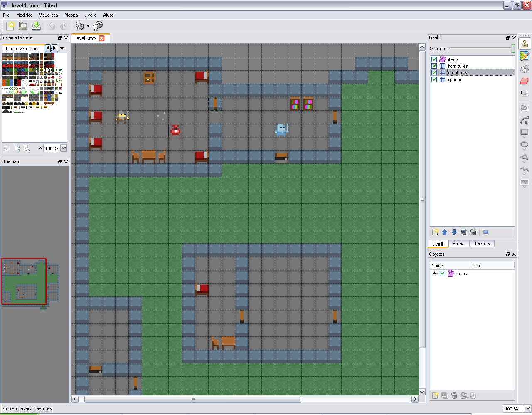The width and height of the screenshot is (532, 415).
Task: Open the Visualizza menu
Action: [49, 15]
